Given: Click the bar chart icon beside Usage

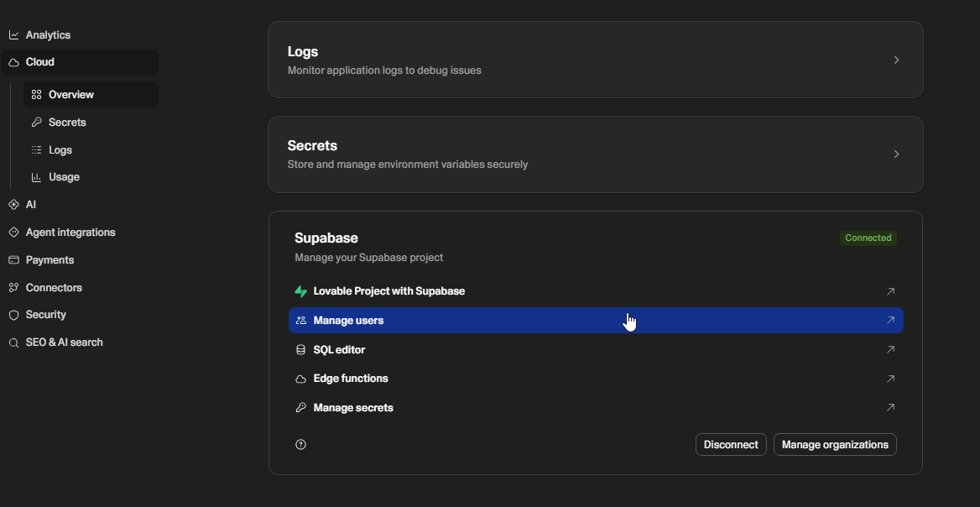Looking at the screenshot, I should 36,178.
